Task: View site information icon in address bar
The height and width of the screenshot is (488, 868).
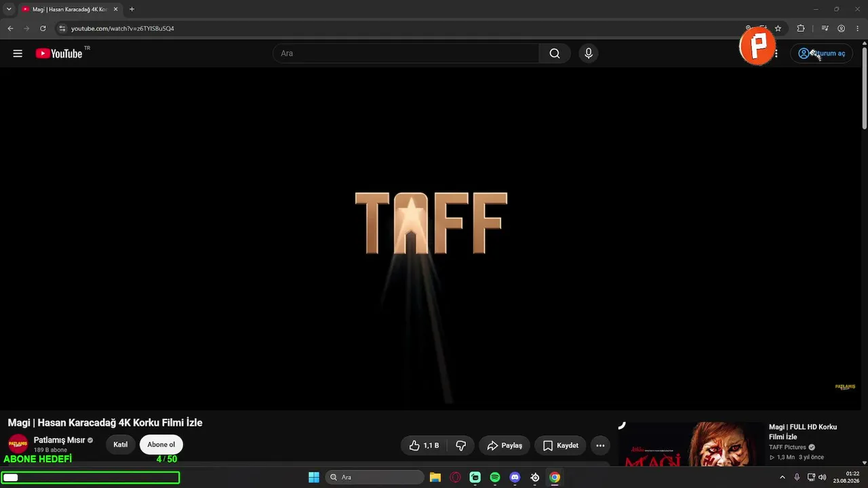Action: point(62,28)
